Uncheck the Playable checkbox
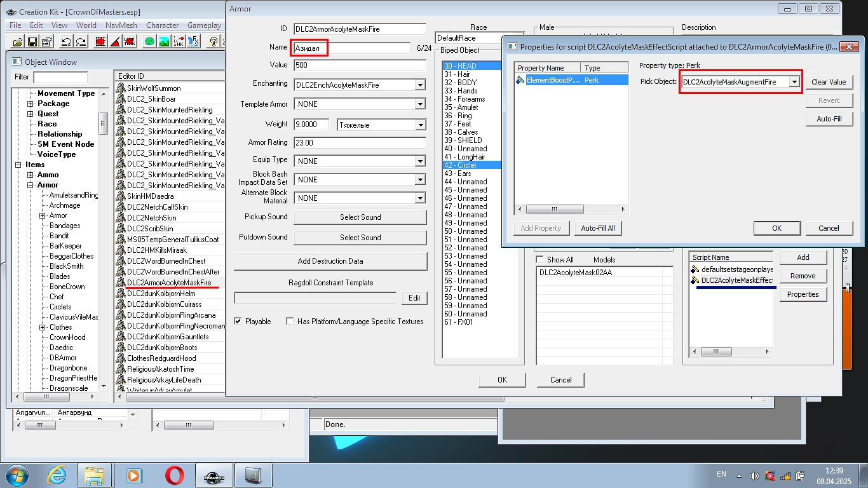Screen dimensions: 868x488 click(x=238, y=322)
